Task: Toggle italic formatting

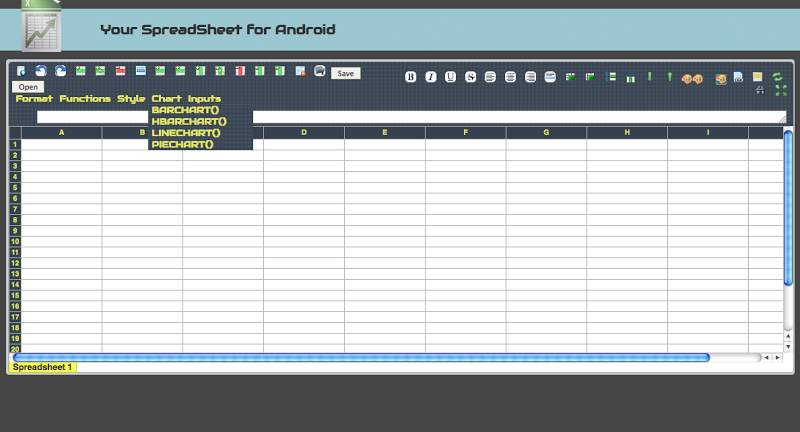Action: (x=431, y=77)
